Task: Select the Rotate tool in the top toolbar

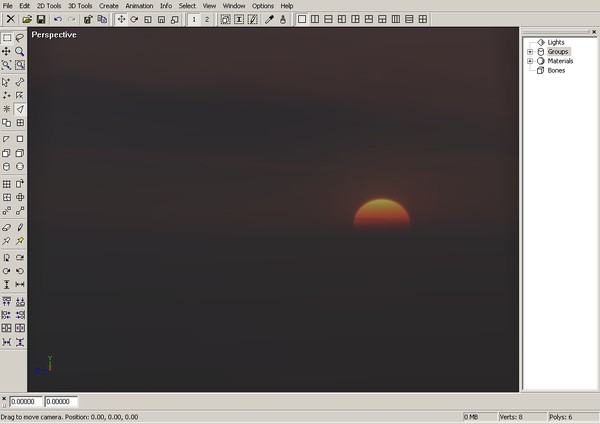Action: [134, 19]
